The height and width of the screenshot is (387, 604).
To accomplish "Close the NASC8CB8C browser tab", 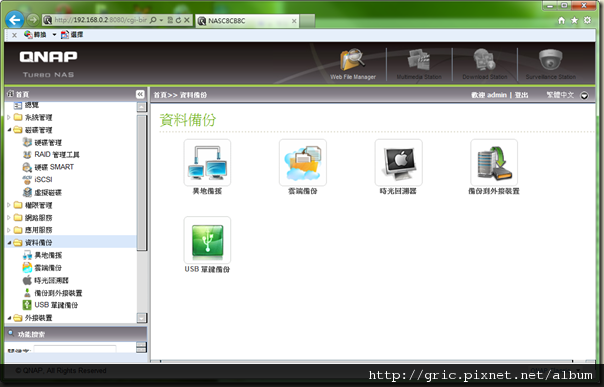I will click(x=294, y=21).
